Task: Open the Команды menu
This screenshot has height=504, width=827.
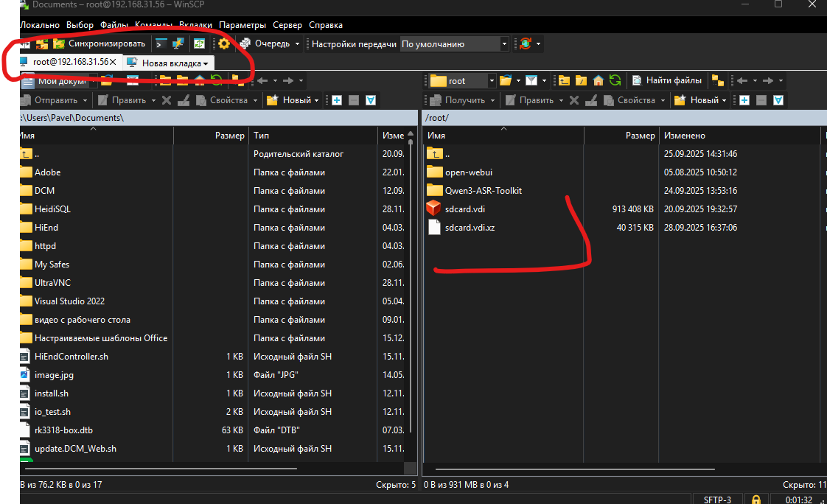Action: point(153,25)
